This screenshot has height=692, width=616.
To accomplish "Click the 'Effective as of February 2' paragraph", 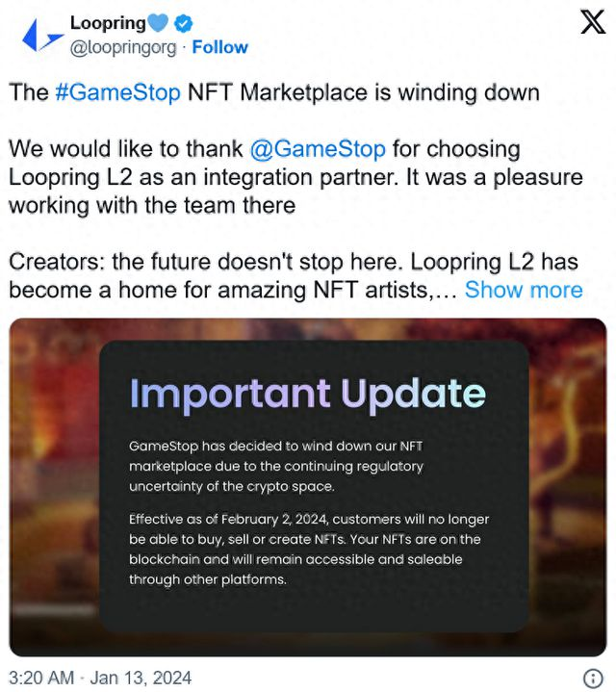I will tap(308, 550).
